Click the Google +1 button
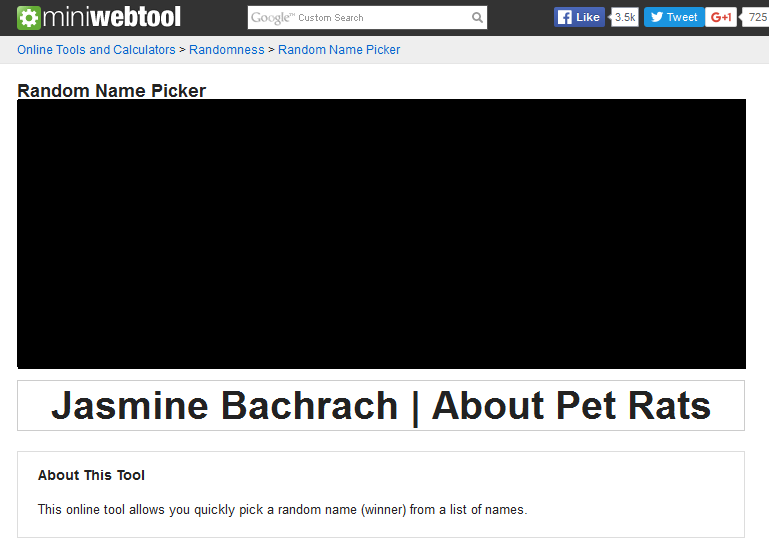Viewport: 769px width, 554px height. pos(721,17)
